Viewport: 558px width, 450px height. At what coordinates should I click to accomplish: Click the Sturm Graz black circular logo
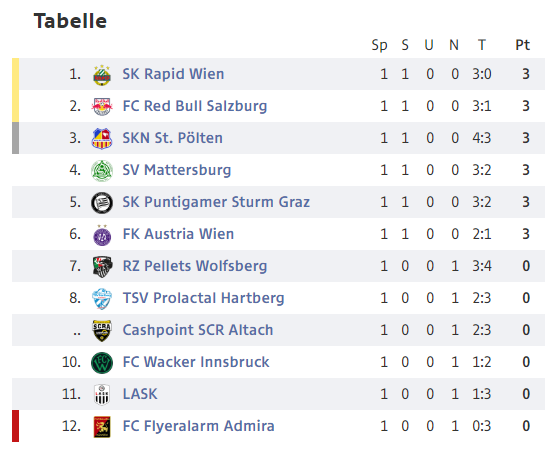tap(102, 202)
